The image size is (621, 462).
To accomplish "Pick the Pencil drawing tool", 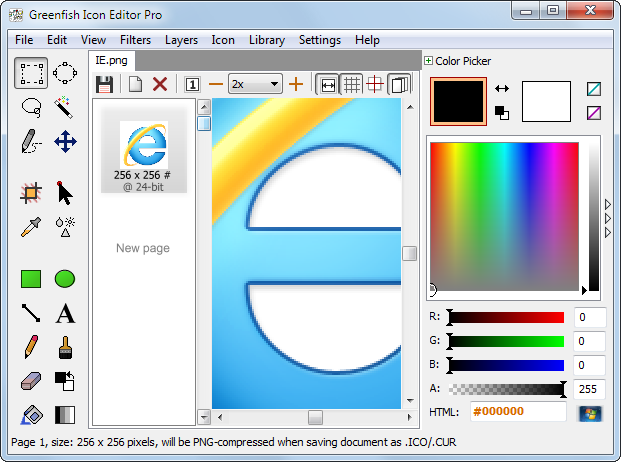I will pos(31,347).
